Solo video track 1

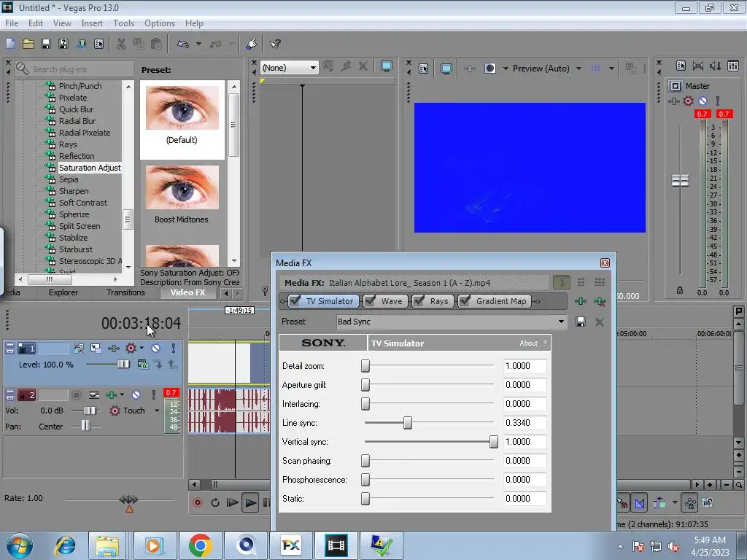tap(174, 348)
